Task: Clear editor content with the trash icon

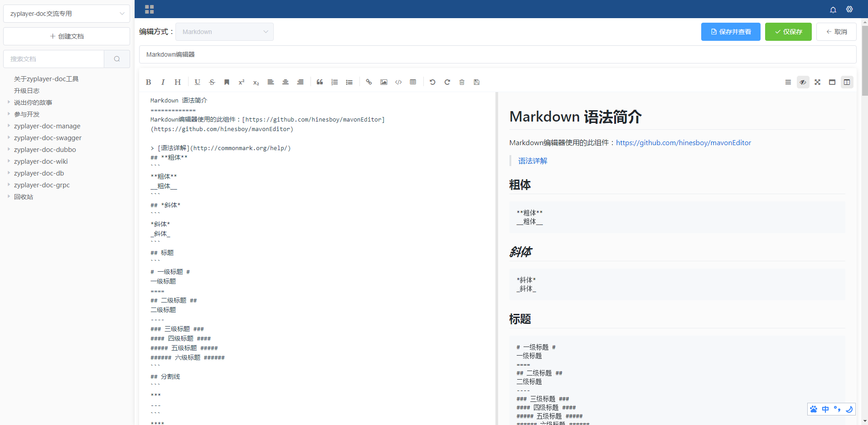Action: (x=462, y=82)
